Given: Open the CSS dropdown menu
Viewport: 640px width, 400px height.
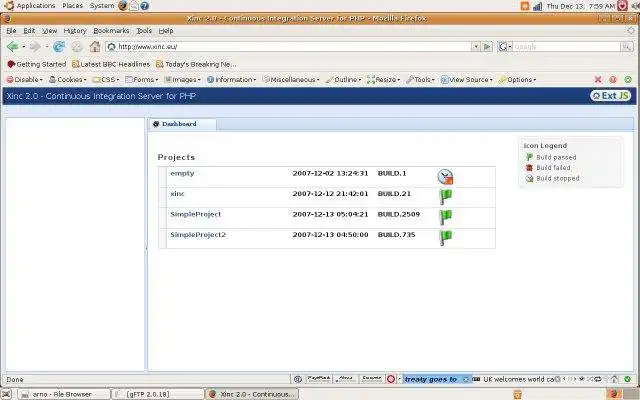Looking at the screenshot, I should coord(105,80).
